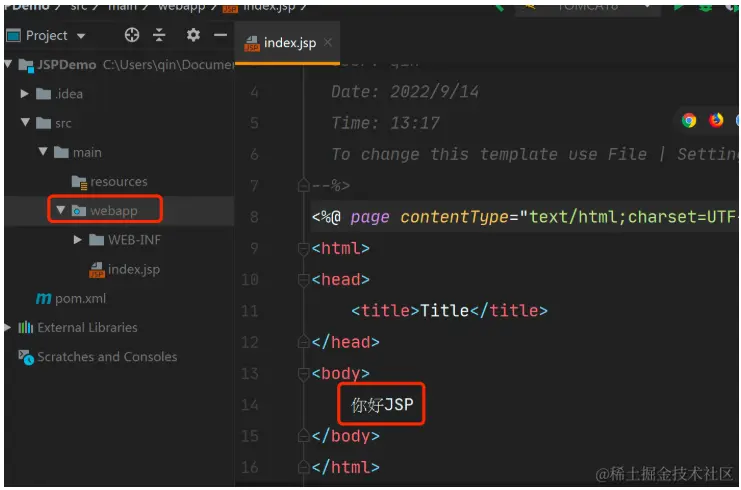This screenshot has height=490, width=741.
Task: Open page in Firefox browser icon
Action: (716, 120)
